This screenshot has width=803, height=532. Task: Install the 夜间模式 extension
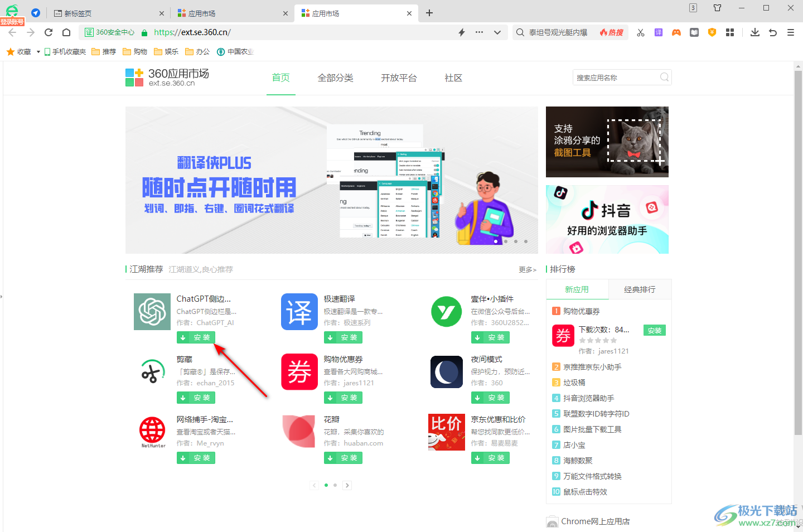(490, 398)
